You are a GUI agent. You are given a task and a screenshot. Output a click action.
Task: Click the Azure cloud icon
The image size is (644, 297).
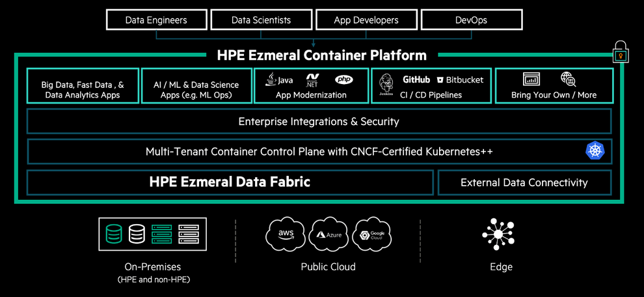point(328,234)
